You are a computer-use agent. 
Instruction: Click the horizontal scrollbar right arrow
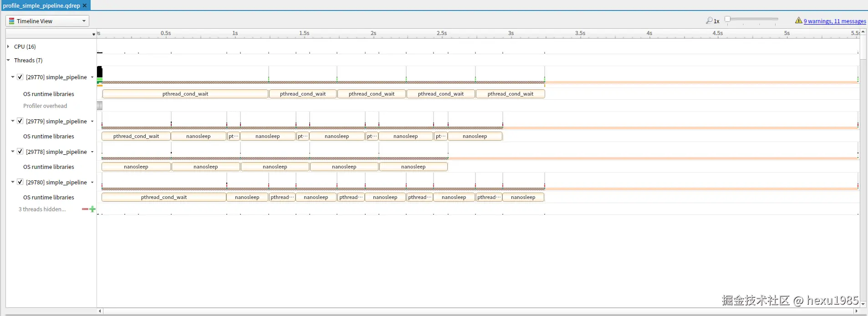(856, 311)
